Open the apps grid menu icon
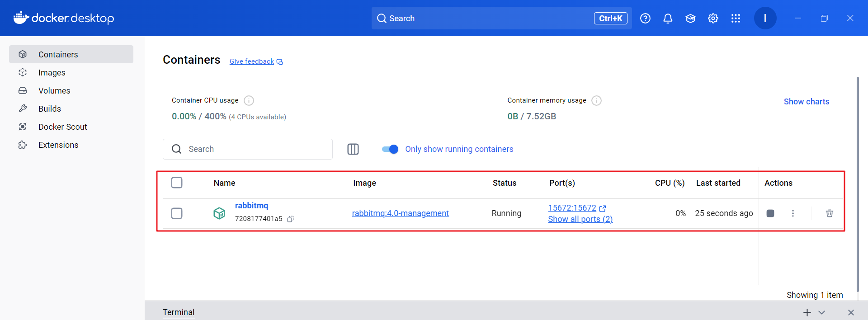This screenshot has height=320, width=868. pyautogui.click(x=736, y=18)
